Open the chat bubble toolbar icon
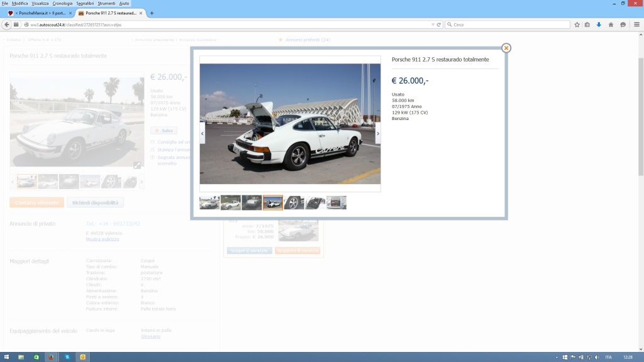 tap(623, 25)
